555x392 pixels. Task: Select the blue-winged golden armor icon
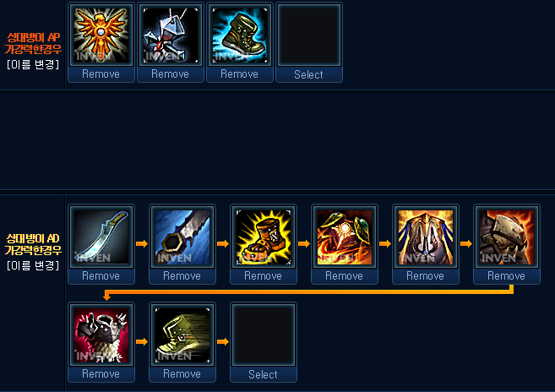tap(426, 237)
